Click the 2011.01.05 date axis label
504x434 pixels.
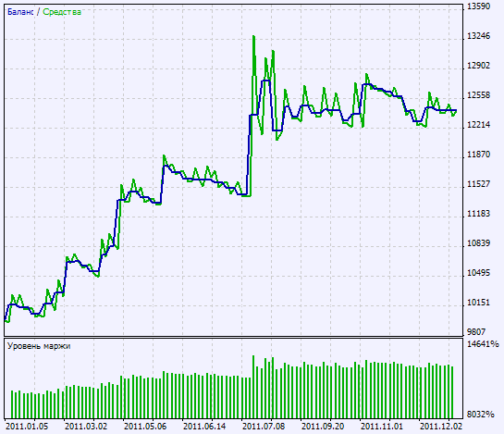(27, 427)
